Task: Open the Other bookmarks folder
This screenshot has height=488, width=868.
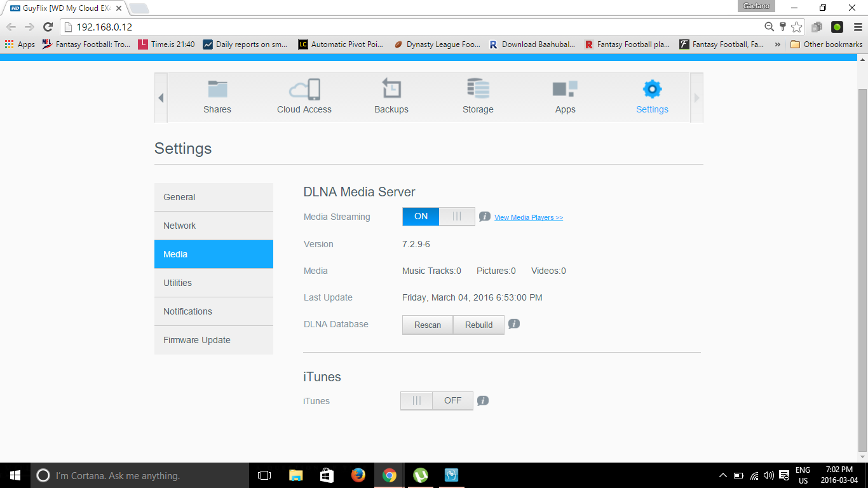Action: tap(826, 44)
